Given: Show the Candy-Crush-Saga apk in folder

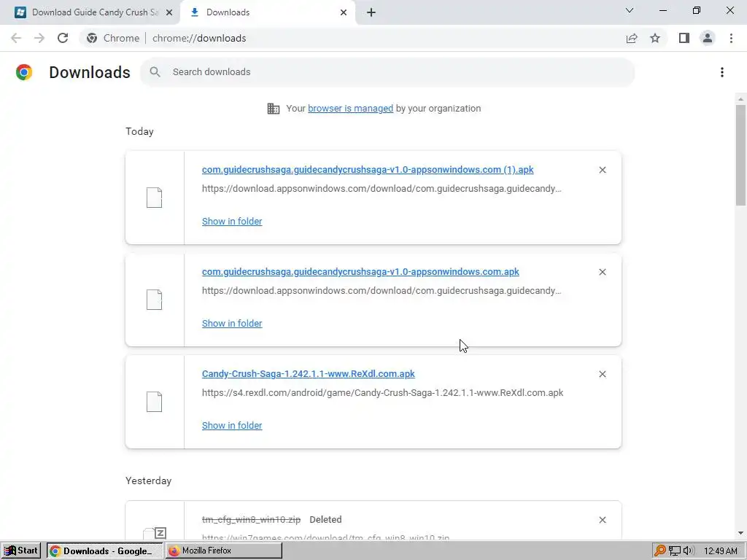Looking at the screenshot, I should [232, 426].
